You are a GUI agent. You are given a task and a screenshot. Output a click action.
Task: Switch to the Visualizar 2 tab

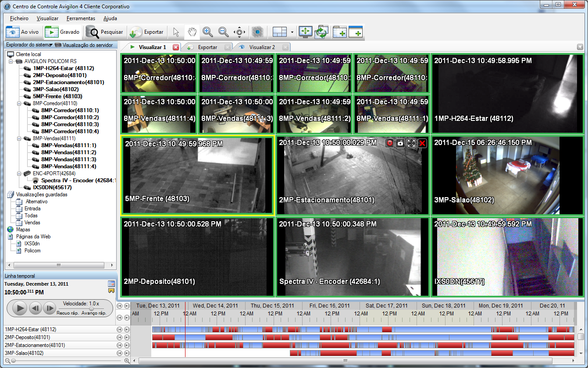[262, 47]
